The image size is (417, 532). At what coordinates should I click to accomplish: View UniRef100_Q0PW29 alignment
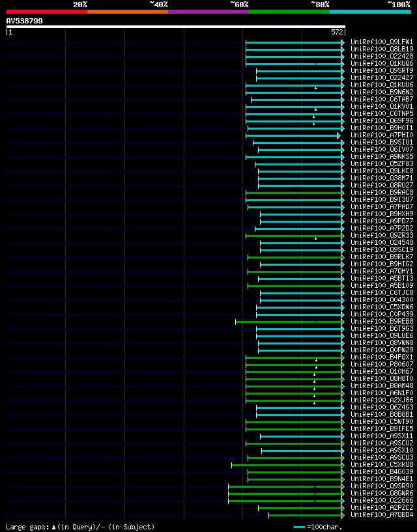382,350
